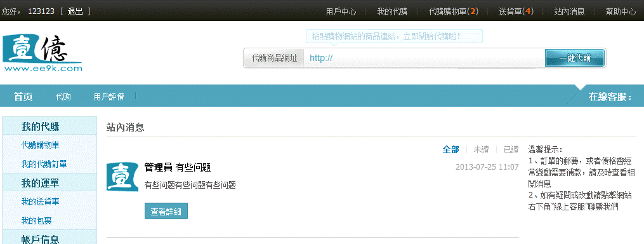Open 幫助中心 in the top bar

tap(621, 11)
